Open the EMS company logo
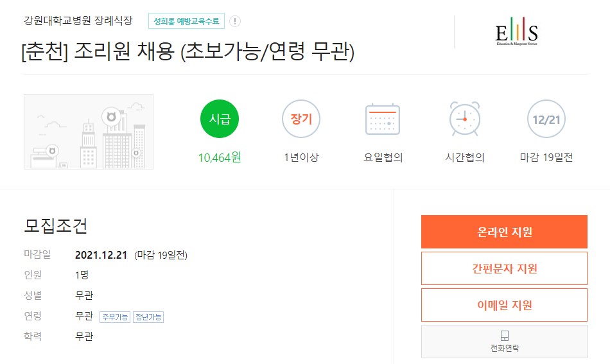The width and height of the screenshot is (610, 364). pos(517,31)
